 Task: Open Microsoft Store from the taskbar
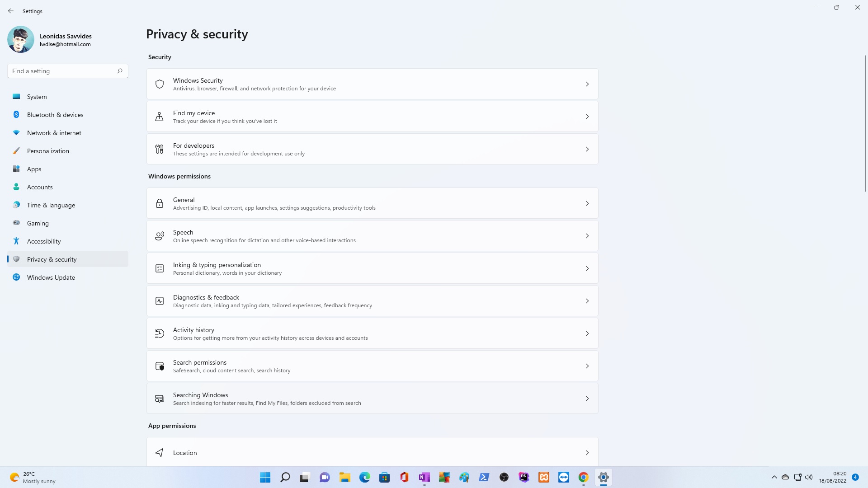[x=385, y=477]
